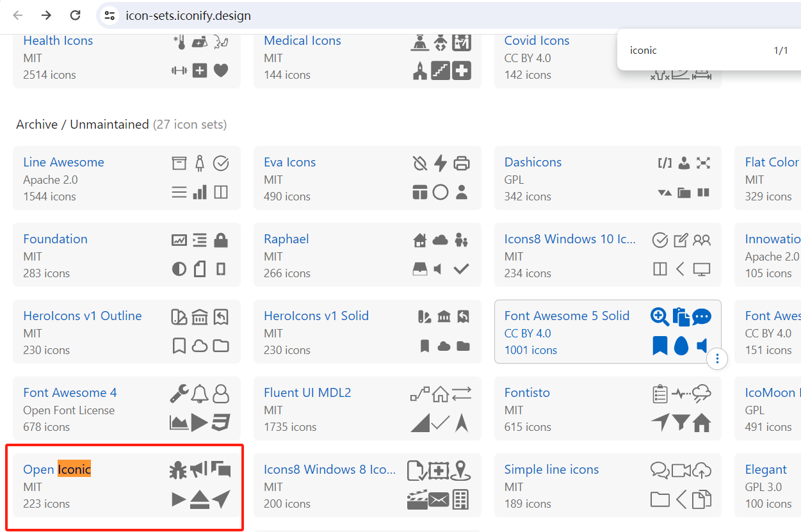Click the dumbbell icon in Health Icons card
This screenshot has height=532, width=801.
[179, 70]
